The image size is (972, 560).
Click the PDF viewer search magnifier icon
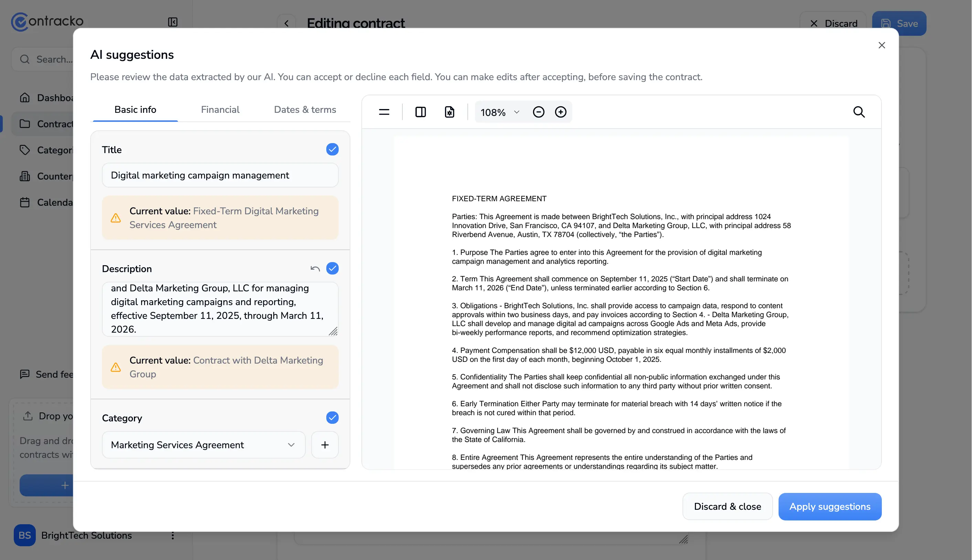pyautogui.click(x=859, y=112)
